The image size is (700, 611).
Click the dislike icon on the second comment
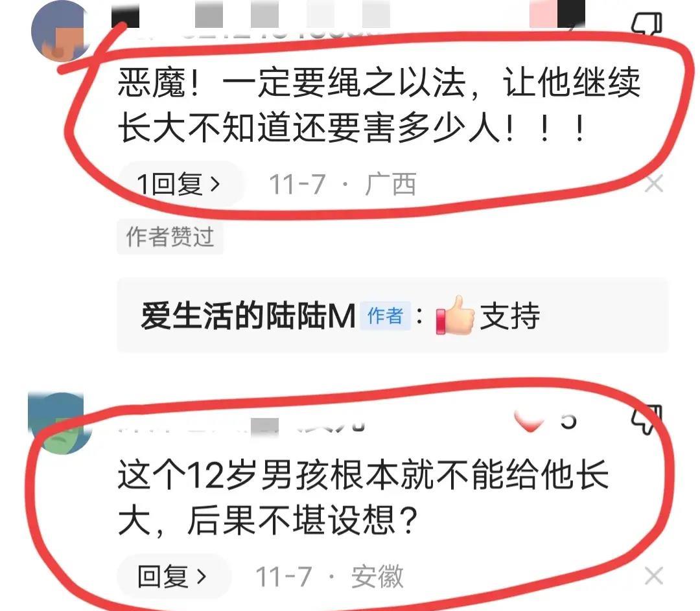[646, 419]
